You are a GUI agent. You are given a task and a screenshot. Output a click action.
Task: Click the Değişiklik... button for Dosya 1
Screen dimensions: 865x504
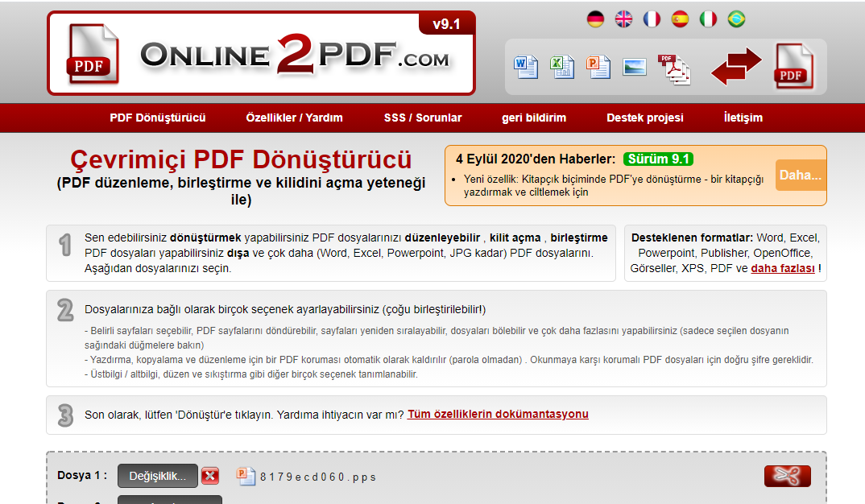pos(157,476)
